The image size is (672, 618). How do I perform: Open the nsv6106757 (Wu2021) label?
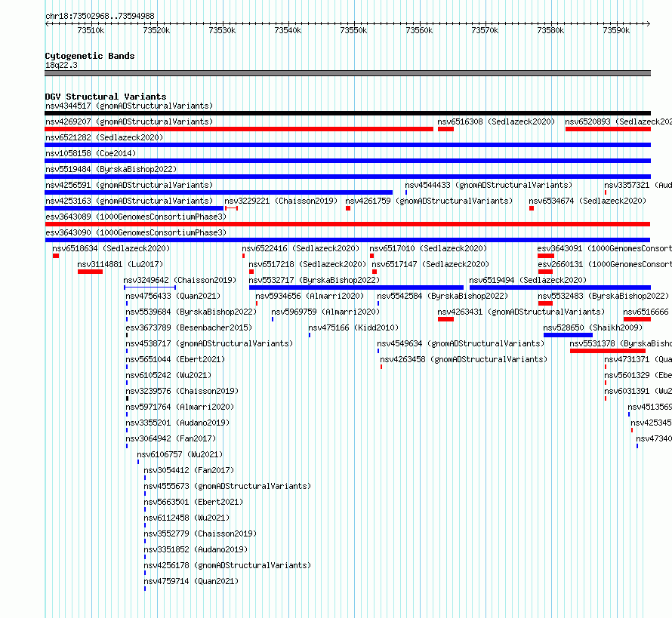180,454
